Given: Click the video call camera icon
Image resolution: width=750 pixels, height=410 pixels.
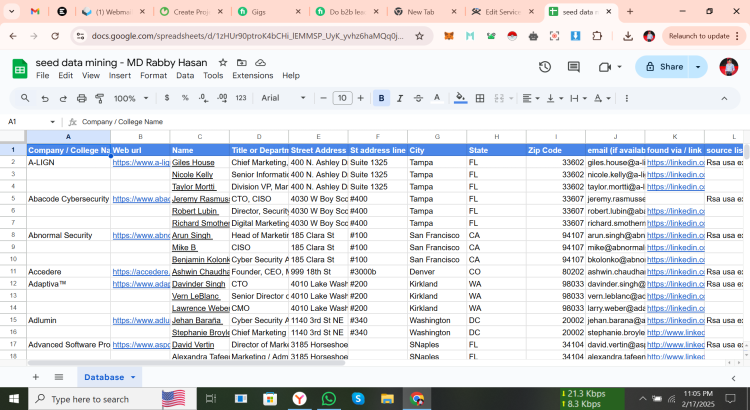Looking at the screenshot, I should click(605, 67).
